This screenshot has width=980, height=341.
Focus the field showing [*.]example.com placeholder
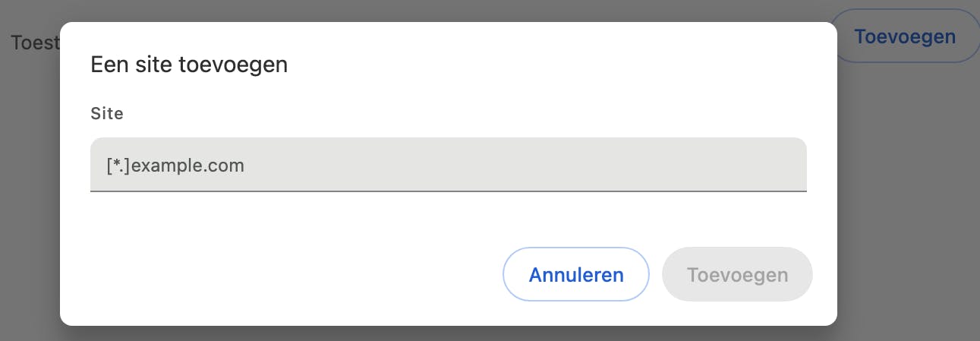point(448,165)
